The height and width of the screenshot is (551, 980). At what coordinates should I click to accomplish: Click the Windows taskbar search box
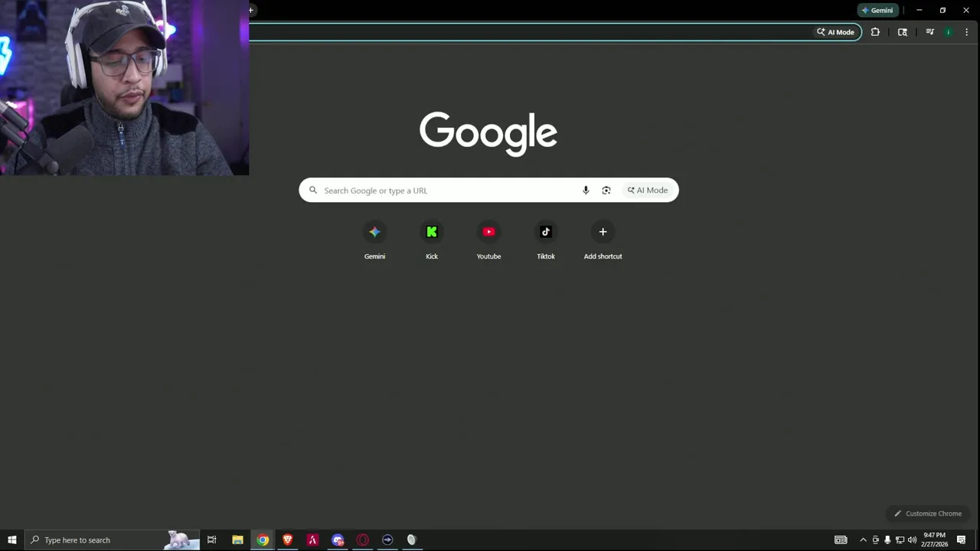(112, 540)
